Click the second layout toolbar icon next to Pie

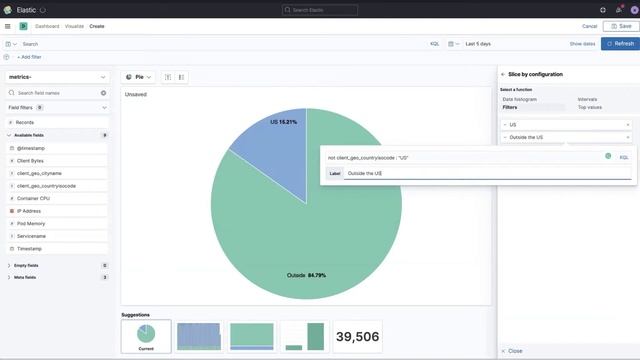tap(181, 77)
